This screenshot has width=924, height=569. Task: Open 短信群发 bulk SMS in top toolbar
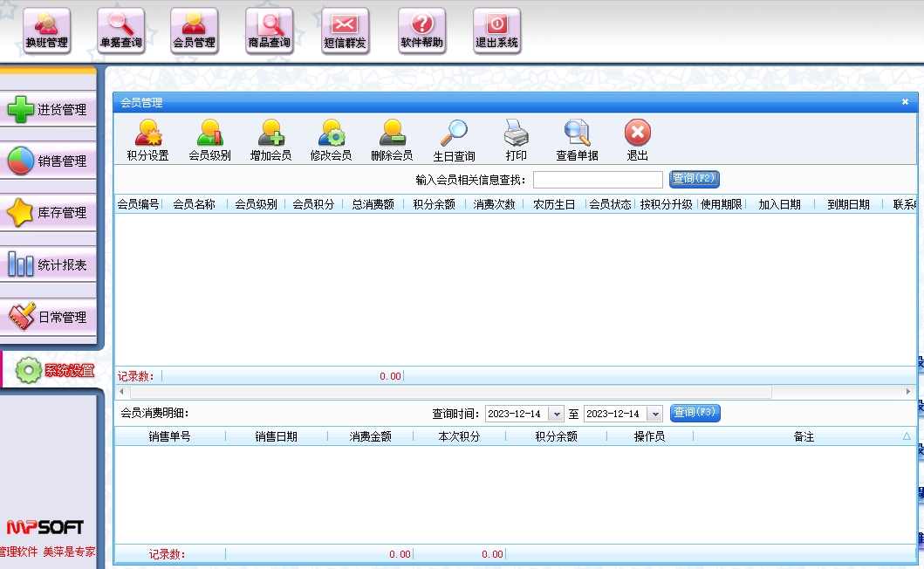[x=346, y=31]
